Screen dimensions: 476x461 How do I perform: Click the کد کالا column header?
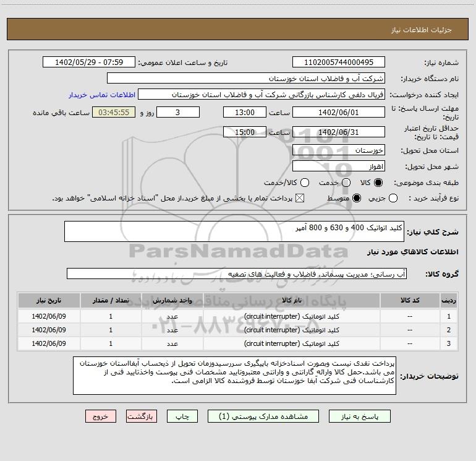410,301
